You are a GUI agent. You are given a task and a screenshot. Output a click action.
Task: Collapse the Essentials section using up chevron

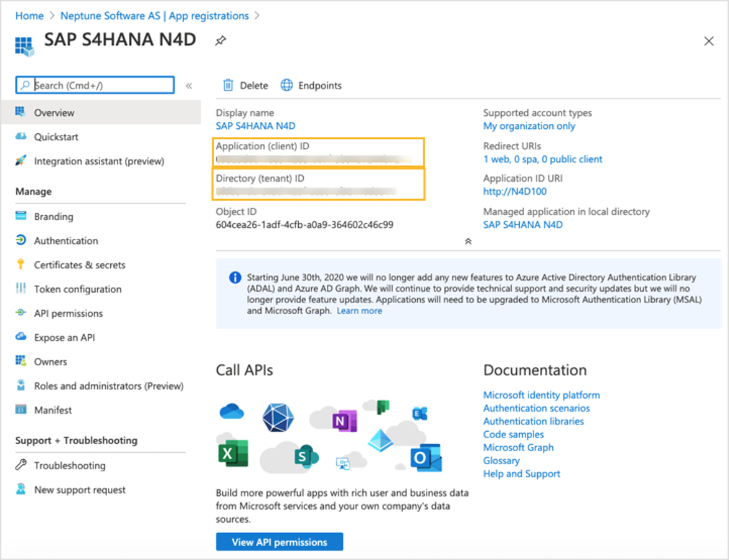point(468,241)
